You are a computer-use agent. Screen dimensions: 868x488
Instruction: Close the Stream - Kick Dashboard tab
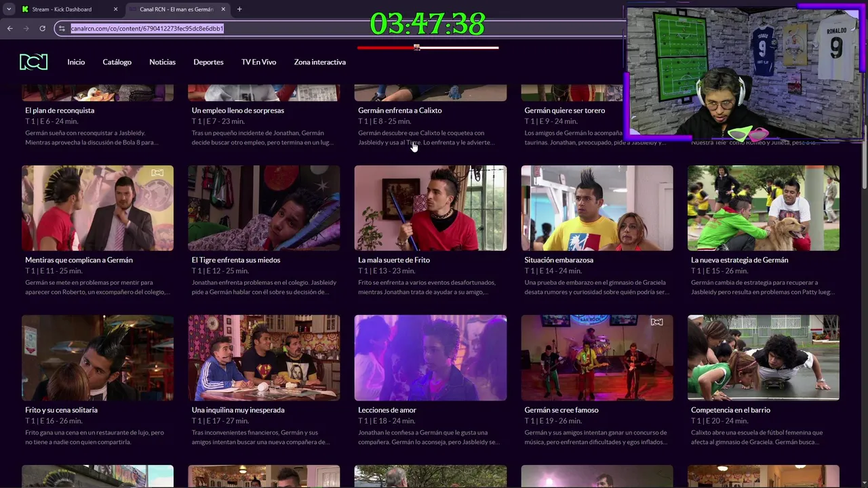(115, 9)
